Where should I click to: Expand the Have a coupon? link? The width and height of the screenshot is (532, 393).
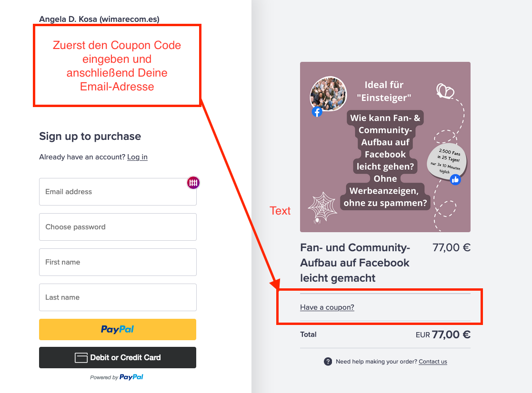[x=327, y=307]
